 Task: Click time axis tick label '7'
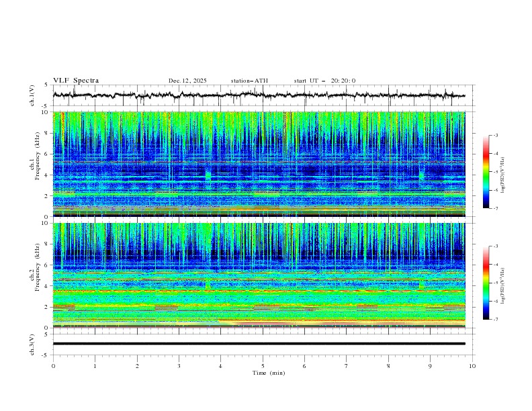tap(347, 366)
